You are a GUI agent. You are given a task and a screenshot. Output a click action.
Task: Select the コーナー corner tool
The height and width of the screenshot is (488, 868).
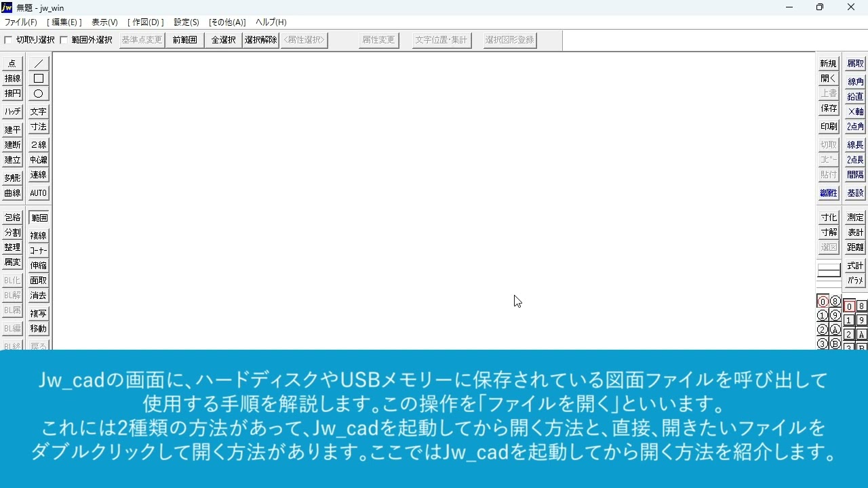[39, 251]
